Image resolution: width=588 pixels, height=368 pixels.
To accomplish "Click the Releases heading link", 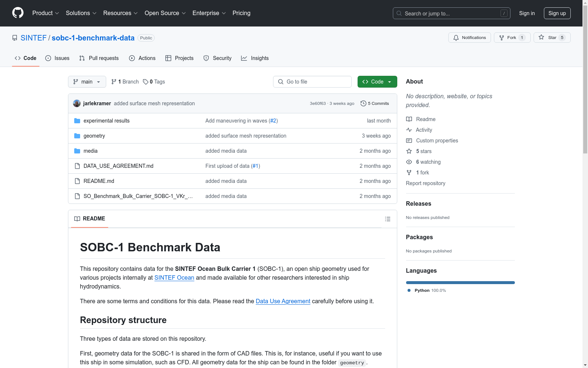I will (419, 204).
